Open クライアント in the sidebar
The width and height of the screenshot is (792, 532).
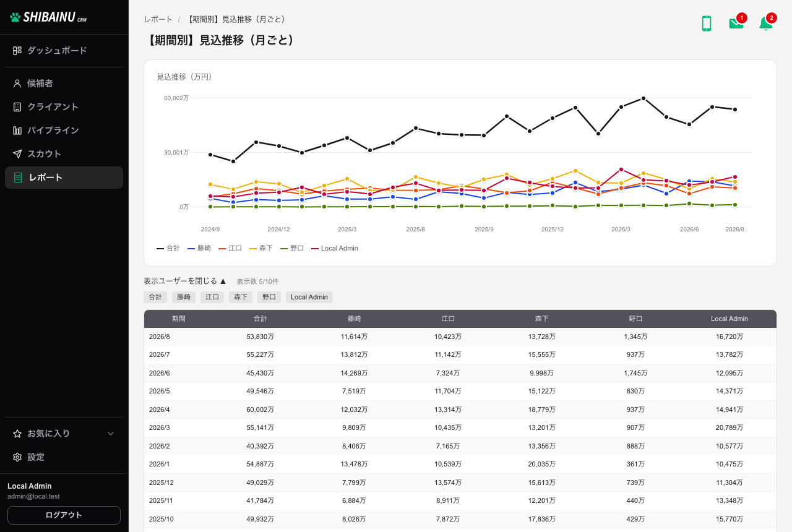(x=64, y=107)
